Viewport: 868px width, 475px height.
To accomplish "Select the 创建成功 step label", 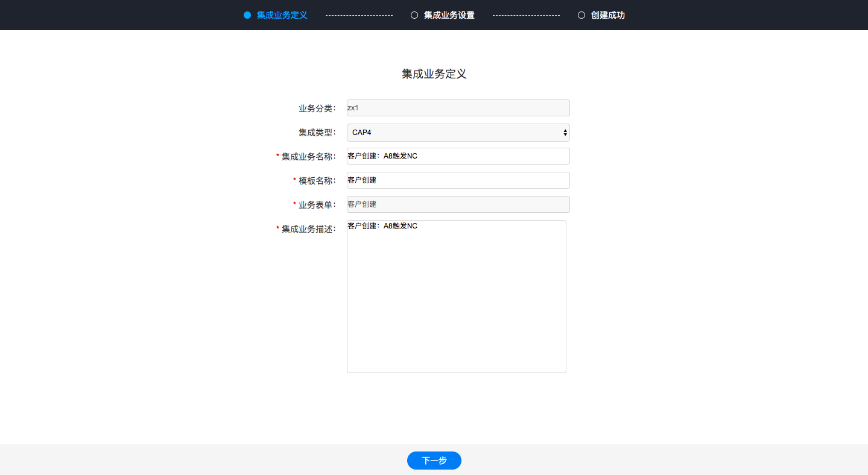I will coord(607,15).
